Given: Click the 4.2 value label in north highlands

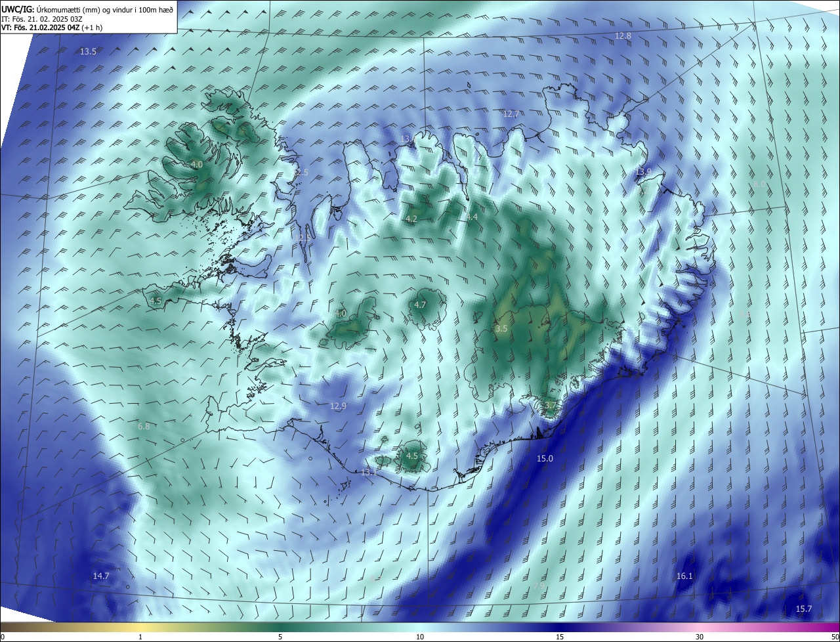Looking at the screenshot, I should (411, 219).
